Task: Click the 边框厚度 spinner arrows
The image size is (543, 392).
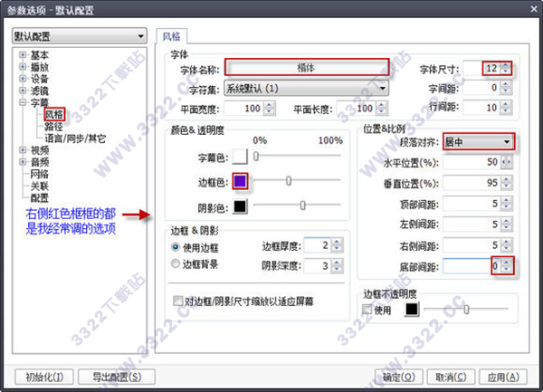Action: (x=337, y=245)
